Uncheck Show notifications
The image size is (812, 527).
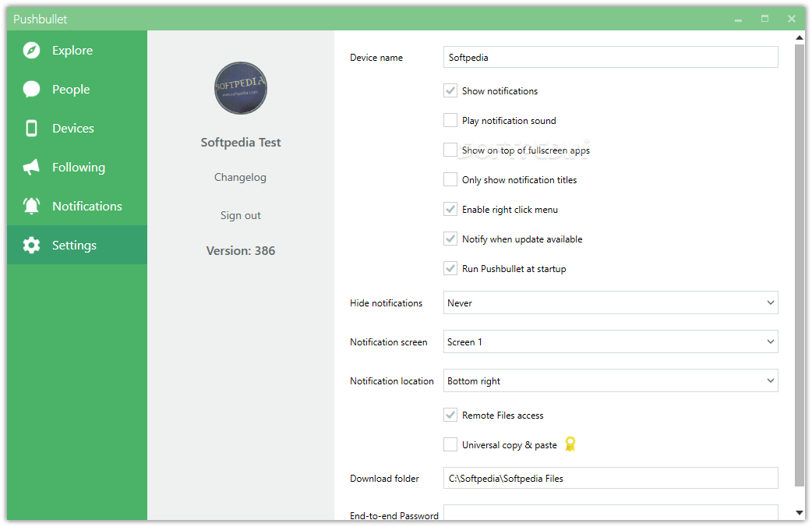[x=450, y=90]
